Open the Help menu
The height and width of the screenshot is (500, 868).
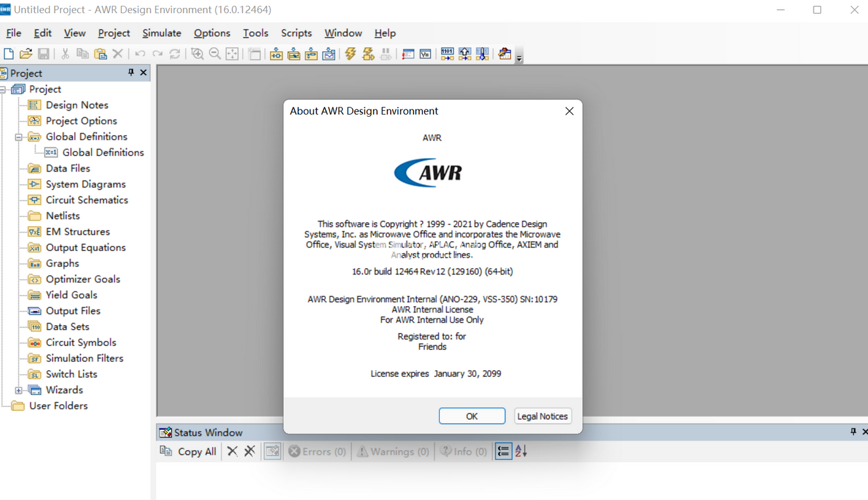[x=385, y=33]
